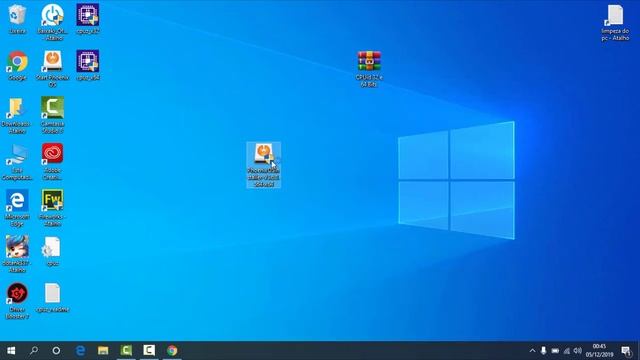This screenshot has width=640, height=360.
Task: Expand the hidden system tray icons
Action: tap(532, 351)
